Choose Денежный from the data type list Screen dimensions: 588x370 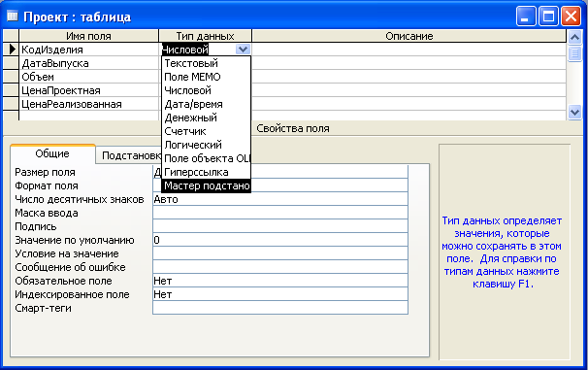pos(206,118)
